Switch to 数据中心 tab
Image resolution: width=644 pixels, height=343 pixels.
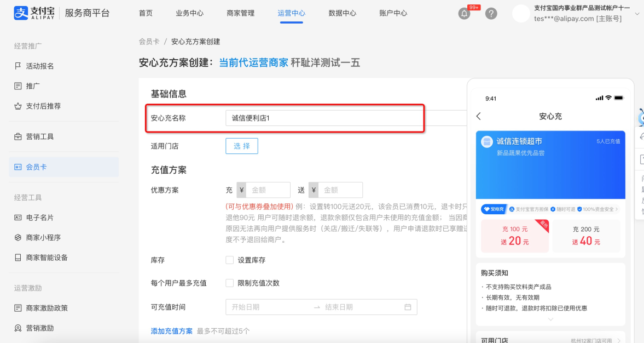(342, 13)
